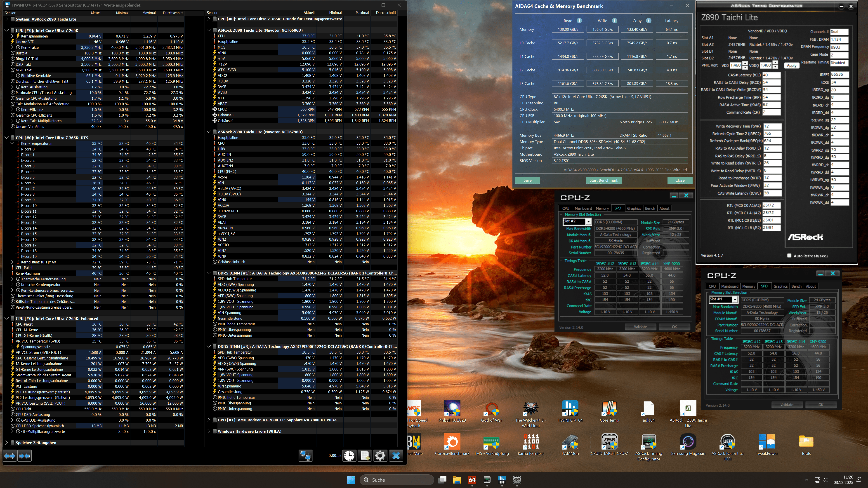The image size is (868, 488).
Task: Open HWiNFO sensor settings gear
Action: tap(380, 456)
